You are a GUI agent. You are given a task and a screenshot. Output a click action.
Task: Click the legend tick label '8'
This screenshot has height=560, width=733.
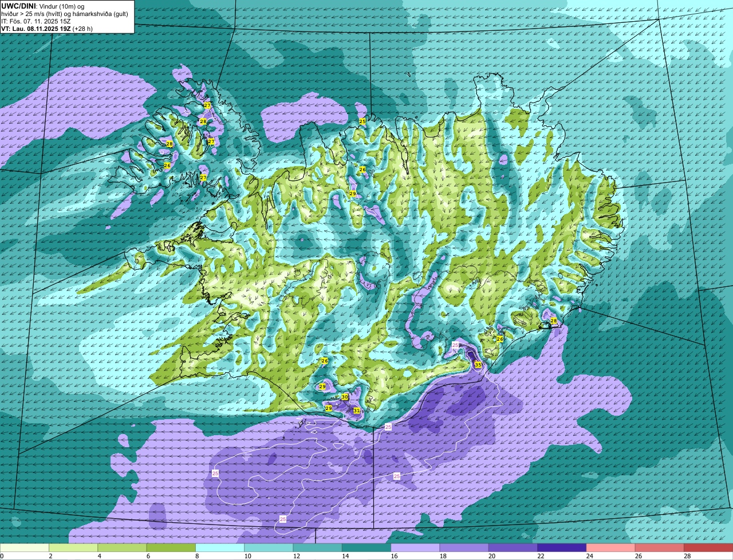pos(196,556)
